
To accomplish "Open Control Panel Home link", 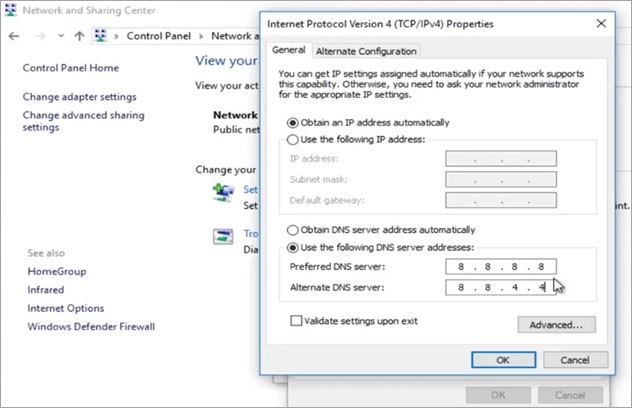I will (x=71, y=68).
